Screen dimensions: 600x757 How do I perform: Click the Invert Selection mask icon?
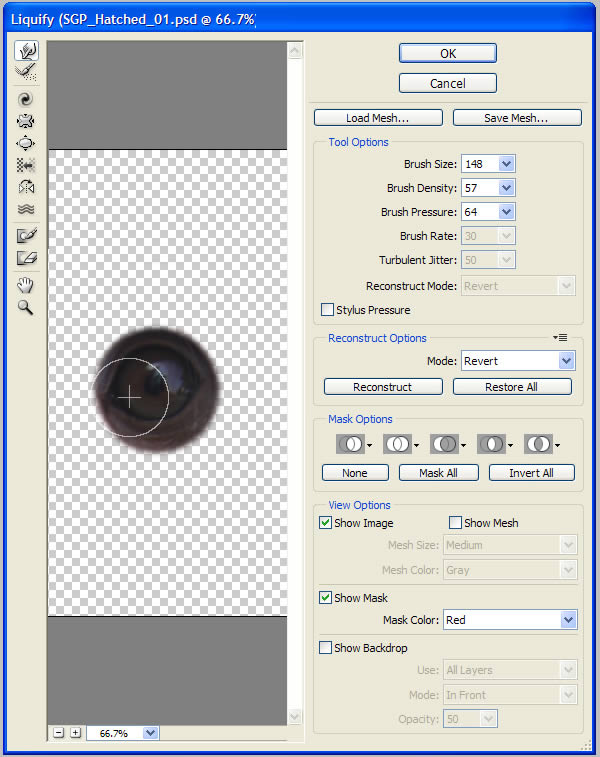tap(538, 444)
